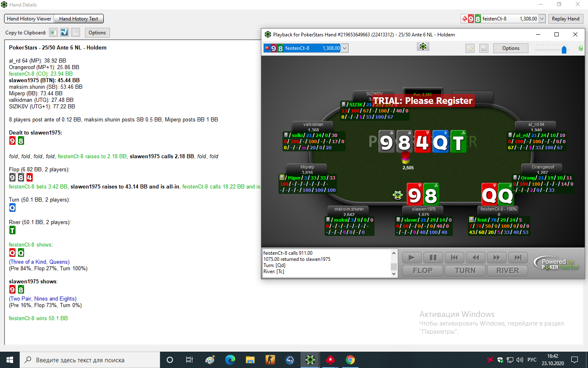Open Google Chrome from the taskbar
Image resolution: width=588 pixels, height=368 pixels.
(x=350, y=360)
